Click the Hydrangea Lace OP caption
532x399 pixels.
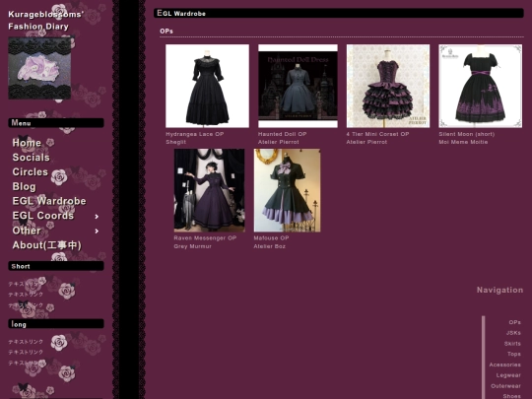pyautogui.click(x=195, y=134)
